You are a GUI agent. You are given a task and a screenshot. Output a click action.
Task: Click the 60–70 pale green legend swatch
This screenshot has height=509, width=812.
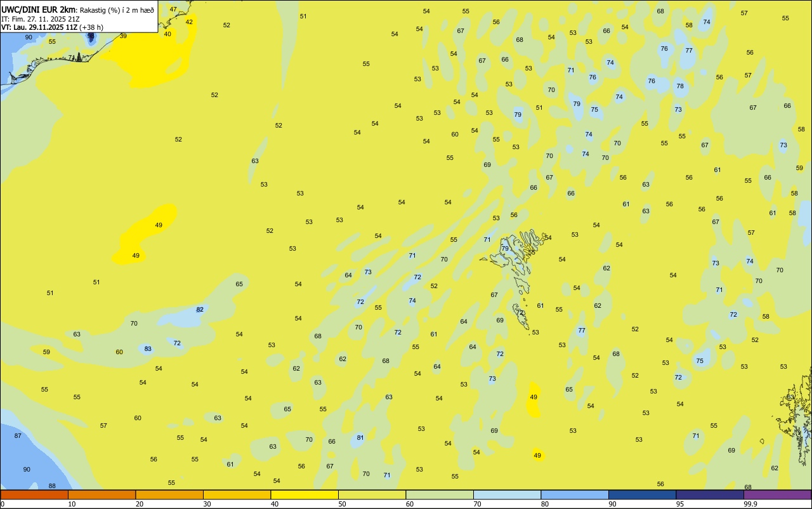pyautogui.click(x=440, y=494)
